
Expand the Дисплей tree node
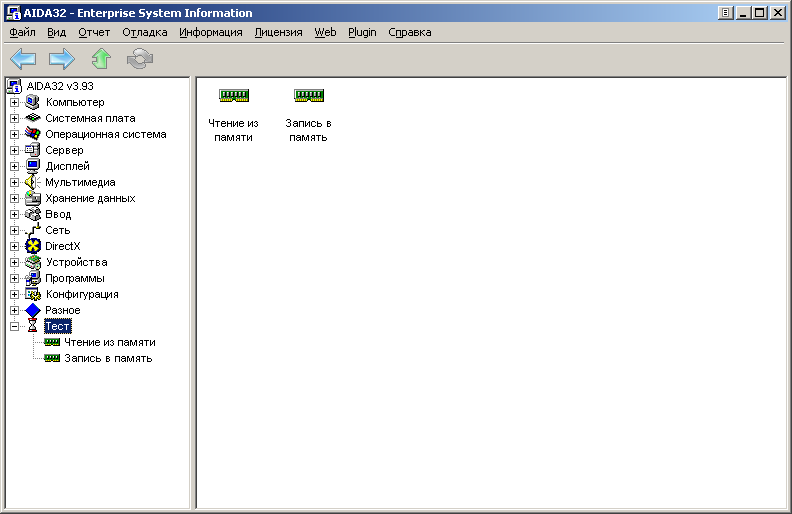14,167
